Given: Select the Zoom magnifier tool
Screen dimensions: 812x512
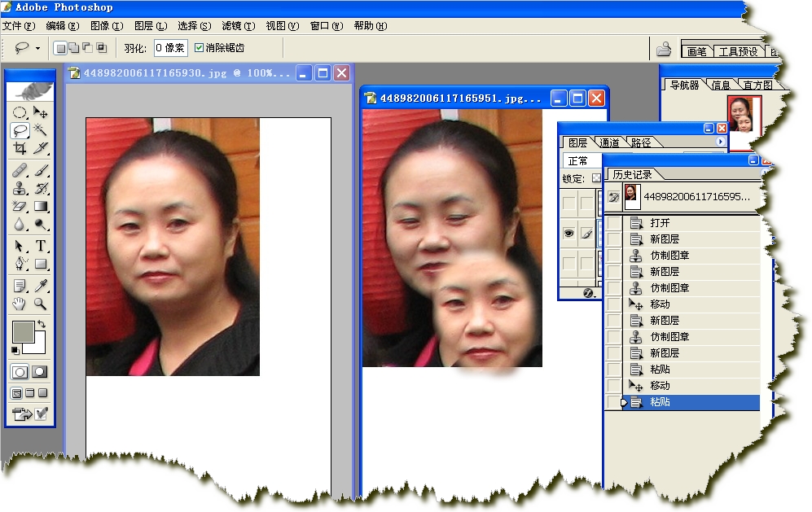Looking at the screenshot, I should pos(40,304).
